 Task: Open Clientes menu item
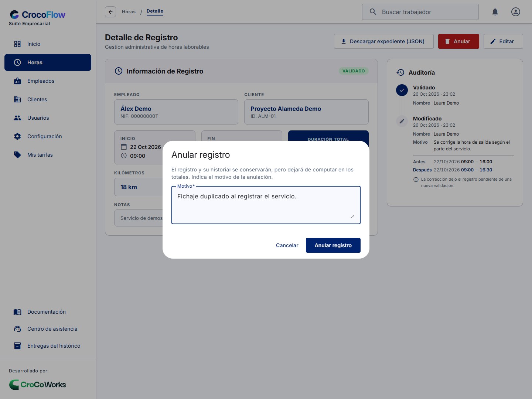pos(48,99)
